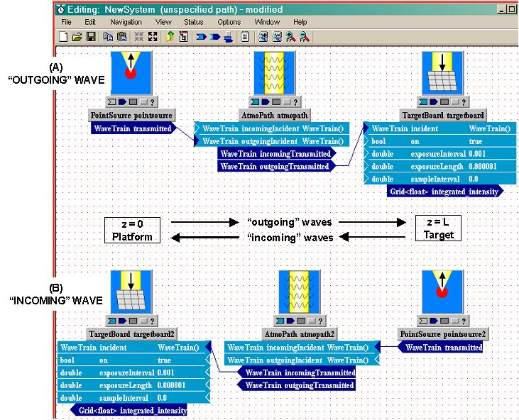Click the input-arrow icon under atmopath's picture
Viewport: 519px width, 420px height.
tap(255, 102)
